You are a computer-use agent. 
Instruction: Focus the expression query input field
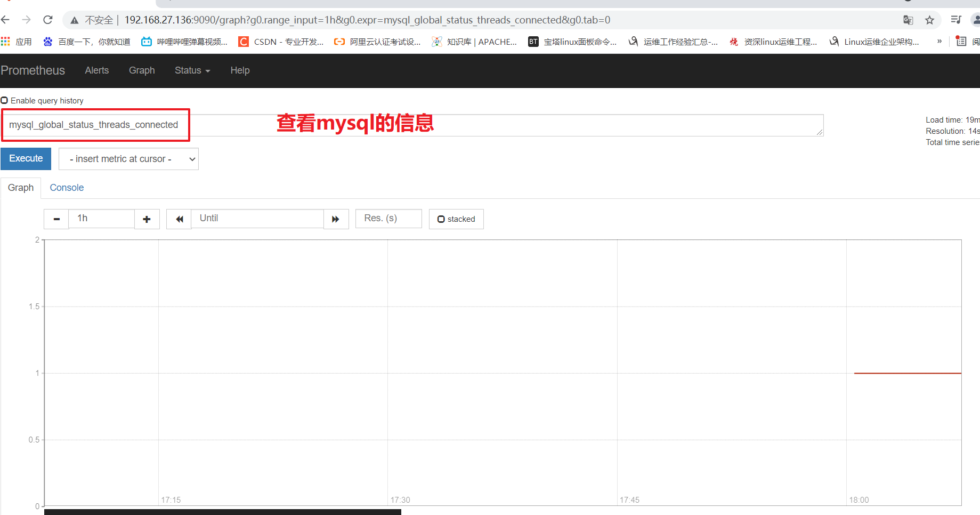pos(412,125)
